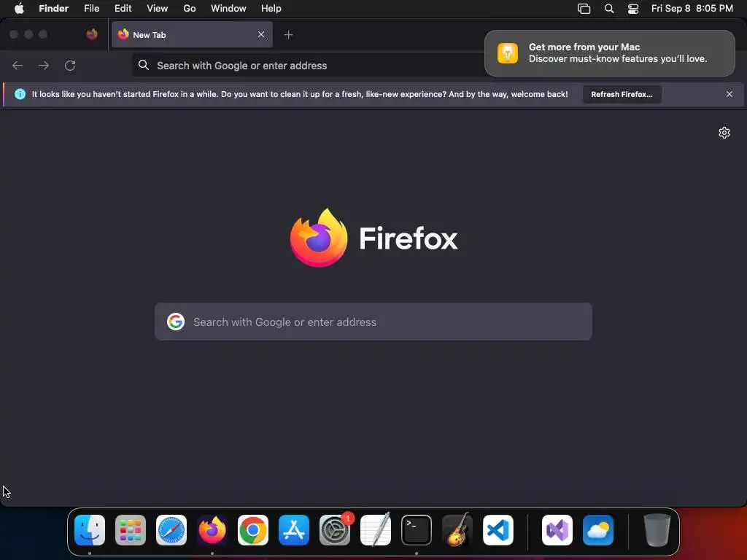
Task: Open Spotlight search in the menu bar
Action: (x=609, y=9)
